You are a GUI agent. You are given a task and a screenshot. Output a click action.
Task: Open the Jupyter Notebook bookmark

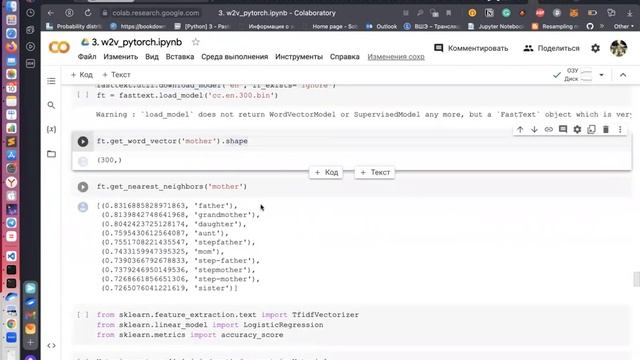pos(496,27)
